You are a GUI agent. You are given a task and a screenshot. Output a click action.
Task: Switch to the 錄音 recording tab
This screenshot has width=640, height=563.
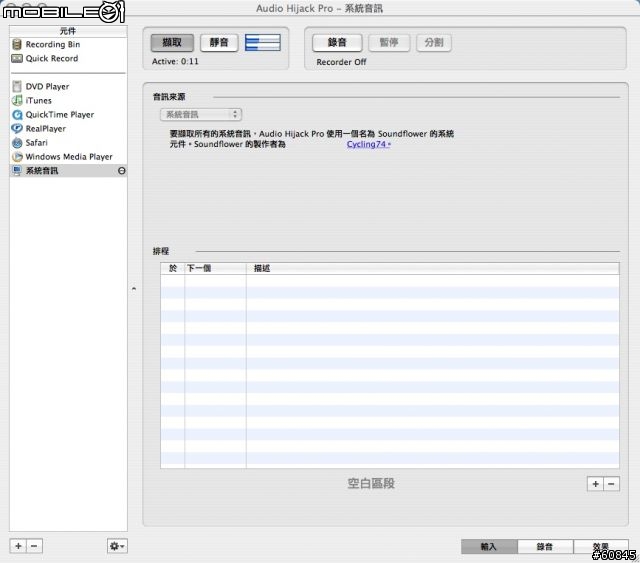tap(545, 547)
